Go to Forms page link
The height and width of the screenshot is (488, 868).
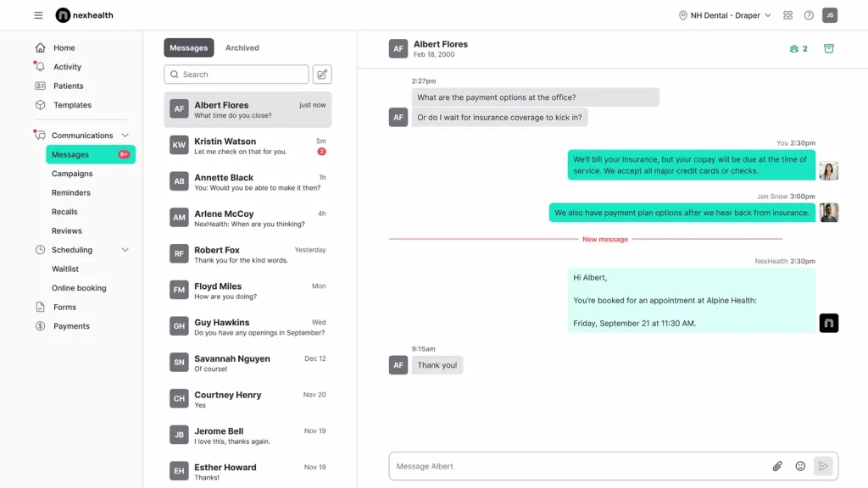[x=64, y=307]
